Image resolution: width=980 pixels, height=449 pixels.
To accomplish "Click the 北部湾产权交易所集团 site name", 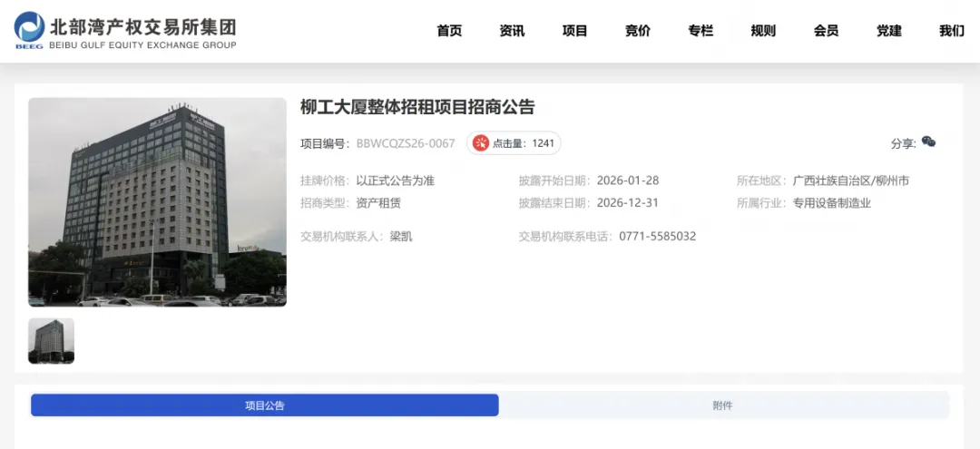I will 143,27.
